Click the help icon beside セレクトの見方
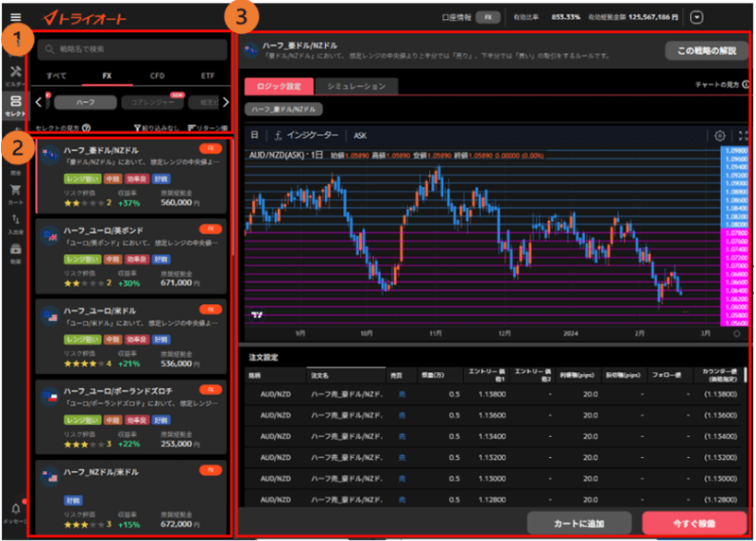The image size is (756, 541). (x=86, y=128)
